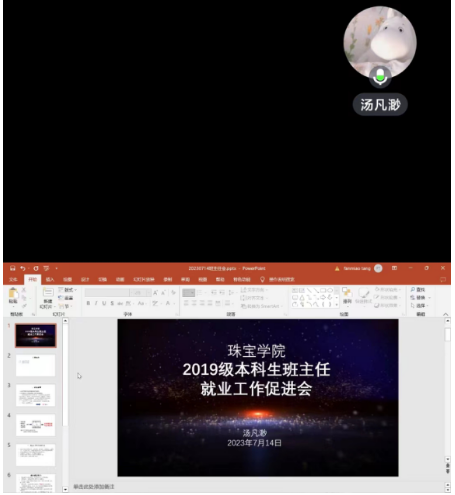
Task: Open the File menu tab
Action: tap(13, 279)
